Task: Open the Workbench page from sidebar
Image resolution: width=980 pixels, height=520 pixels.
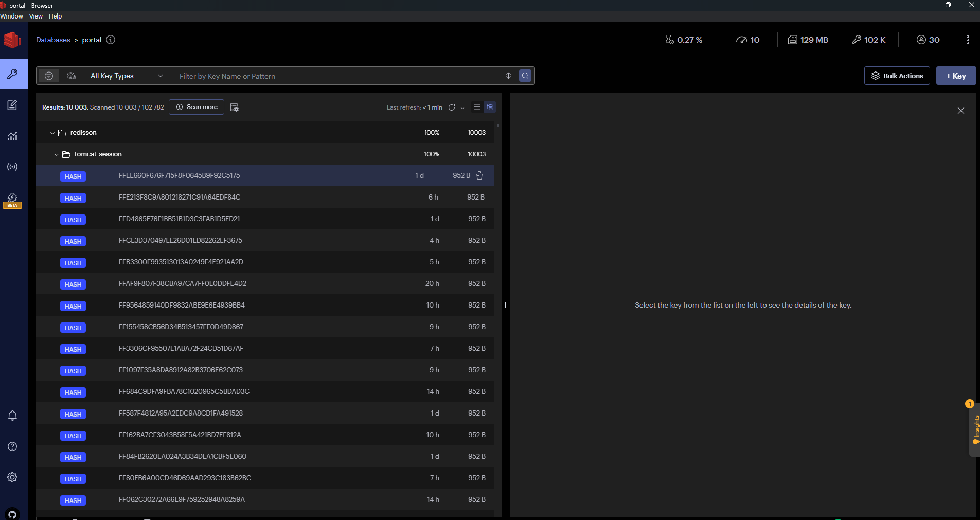Action: [x=12, y=105]
